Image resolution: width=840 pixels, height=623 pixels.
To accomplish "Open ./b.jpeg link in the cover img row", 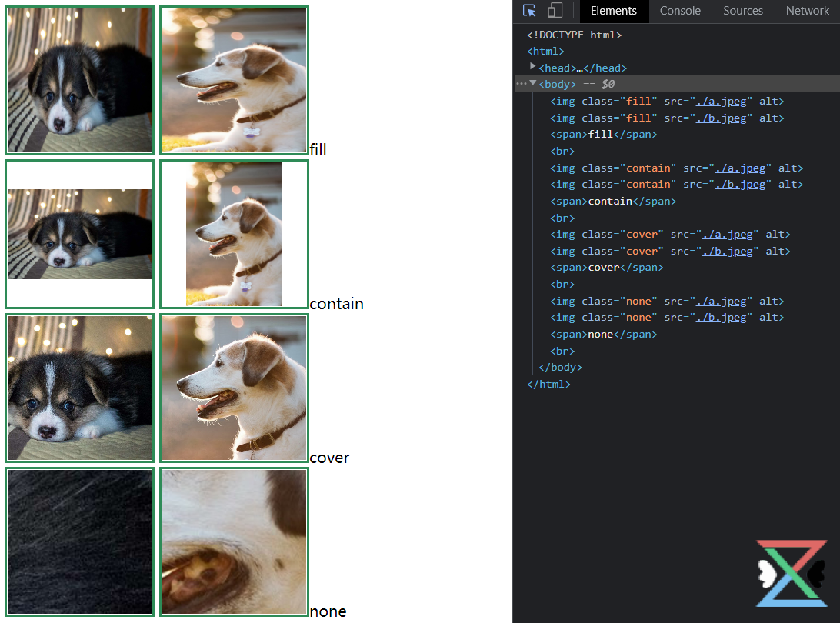I will click(727, 252).
